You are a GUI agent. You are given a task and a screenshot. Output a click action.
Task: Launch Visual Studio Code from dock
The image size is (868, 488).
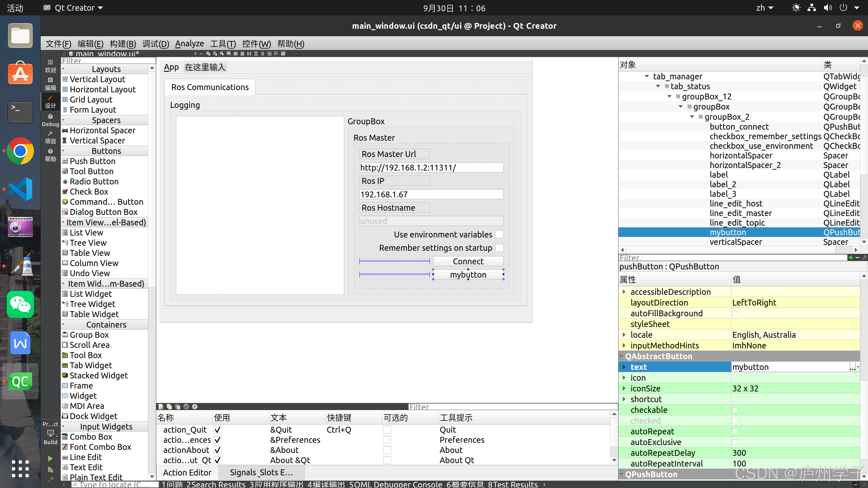click(20, 189)
